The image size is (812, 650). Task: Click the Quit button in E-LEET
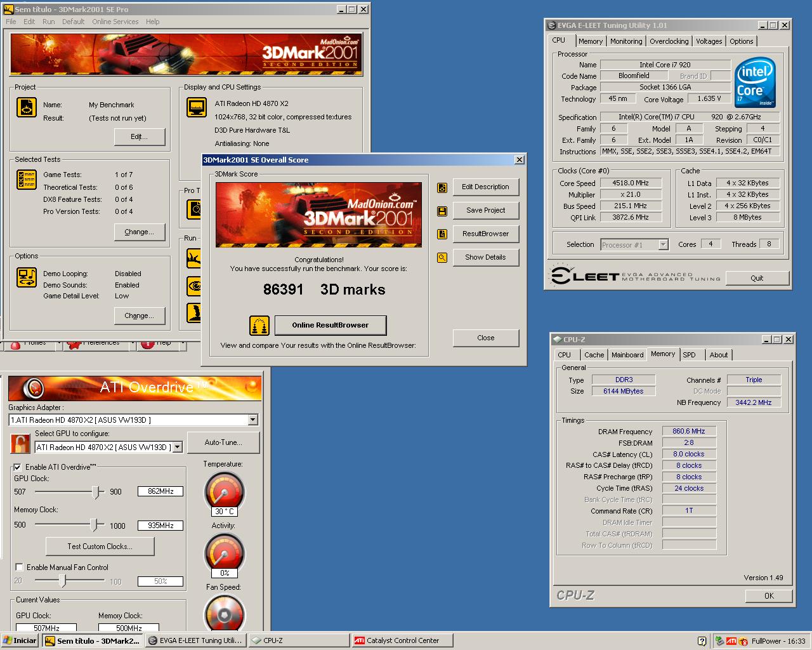click(757, 278)
